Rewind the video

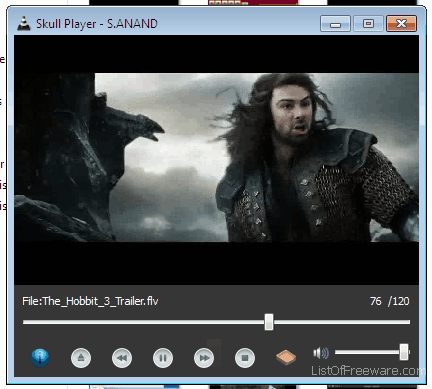[122, 358]
